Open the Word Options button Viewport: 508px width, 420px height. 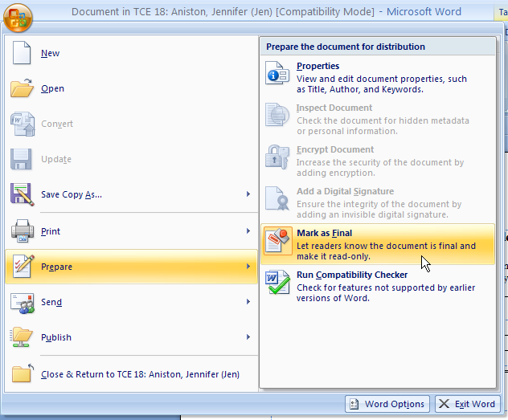[387, 404]
